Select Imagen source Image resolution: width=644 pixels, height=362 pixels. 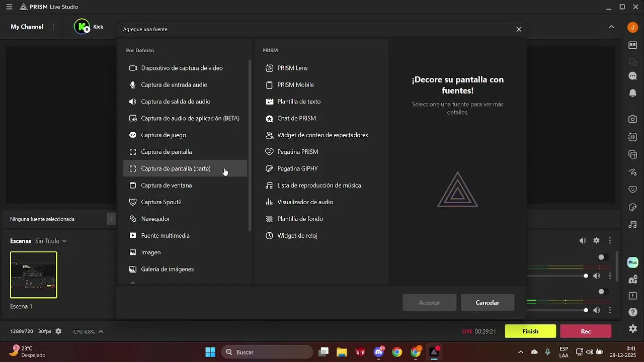185,252
